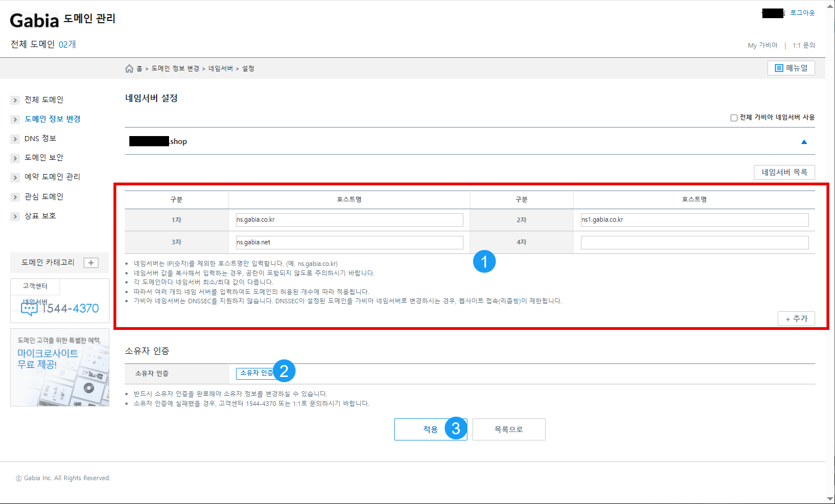The width and height of the screenshot is (835, 504).
Task: Focus the 1차 nameserver host field
Action: point(349,220)
